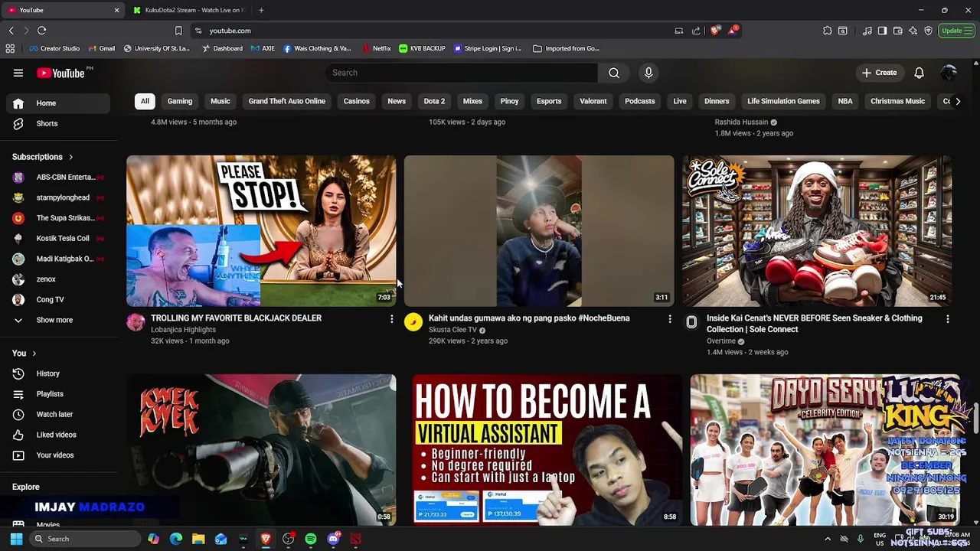The height and width of the screenshot is (551, 980).
Task: Select the Podcasts filter chip
Action: tap(639, 101)
